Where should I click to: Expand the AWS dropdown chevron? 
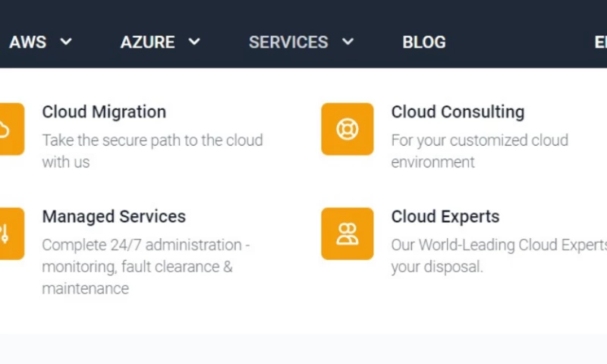[66, 42]
